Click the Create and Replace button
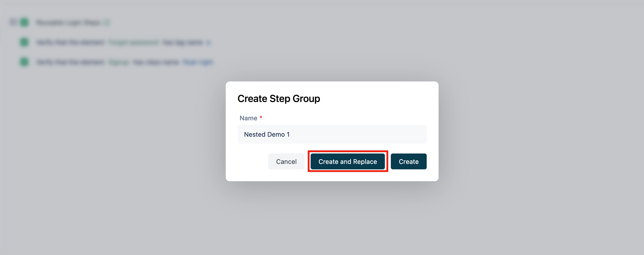The height and width of the screenshot is (255, 644). tap(347, 161)
